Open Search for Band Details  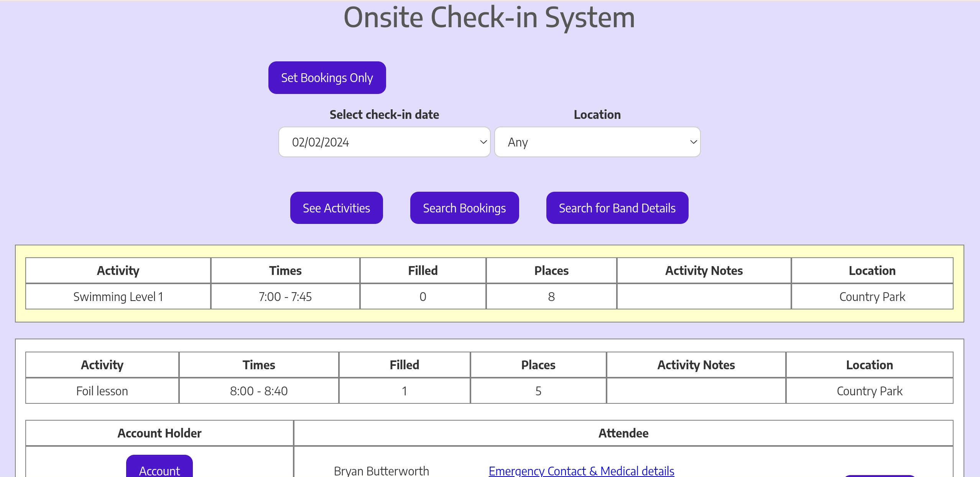(x=617, y=208)
